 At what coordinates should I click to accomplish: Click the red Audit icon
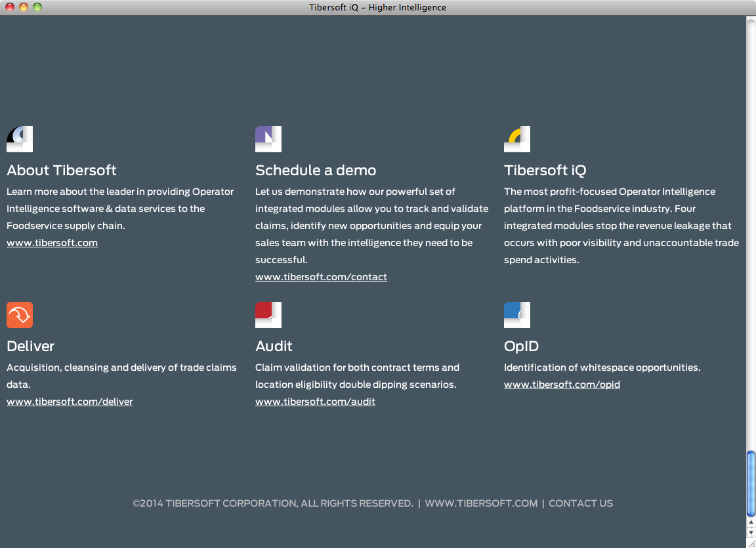click(268, 315)
